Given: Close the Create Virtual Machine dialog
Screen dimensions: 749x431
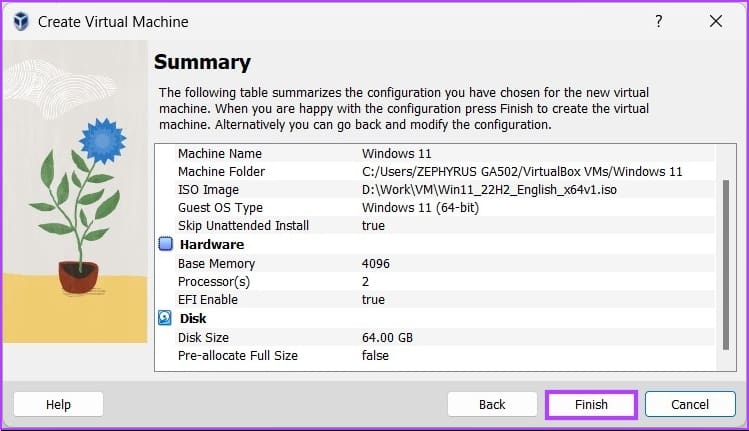Looking at the screenshot, I should coord(716,22).
